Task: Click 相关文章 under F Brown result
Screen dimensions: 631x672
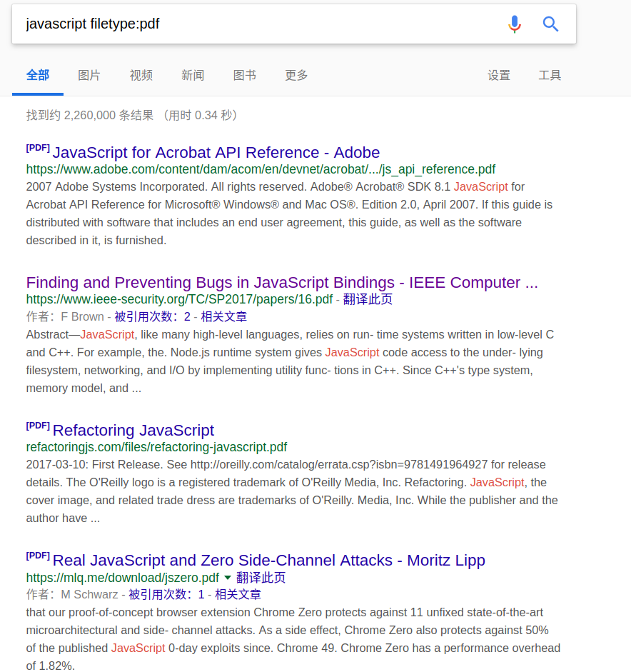Action: 224,316
